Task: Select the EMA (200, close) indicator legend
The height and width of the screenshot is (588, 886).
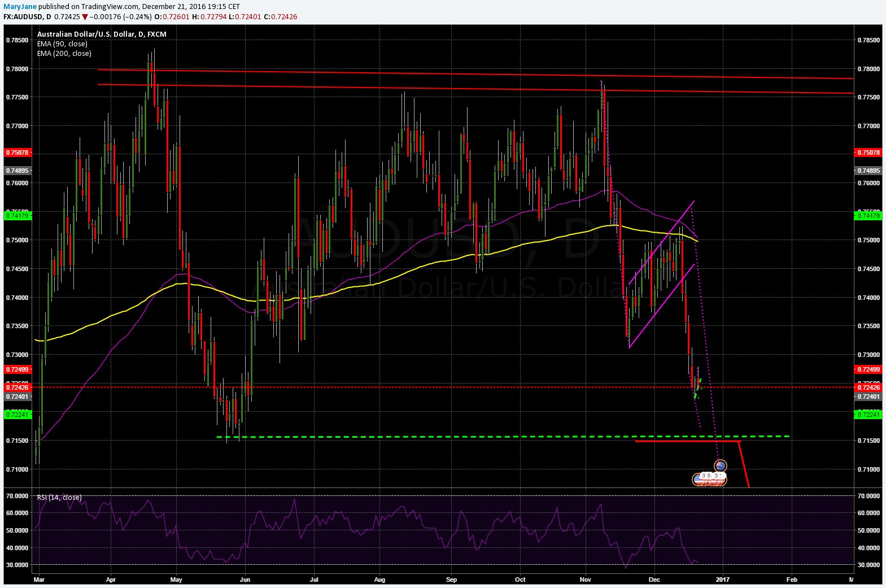Action: pos(64,53)
